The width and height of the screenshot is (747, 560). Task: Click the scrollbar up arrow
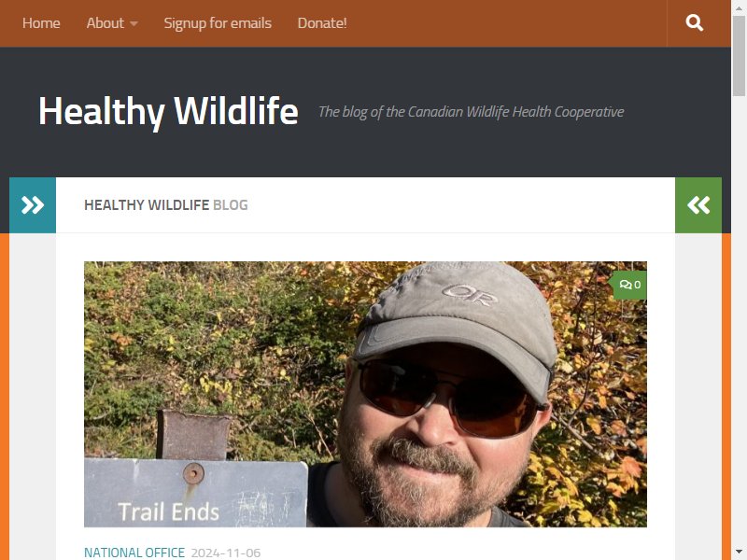click(x=739, y=7)
